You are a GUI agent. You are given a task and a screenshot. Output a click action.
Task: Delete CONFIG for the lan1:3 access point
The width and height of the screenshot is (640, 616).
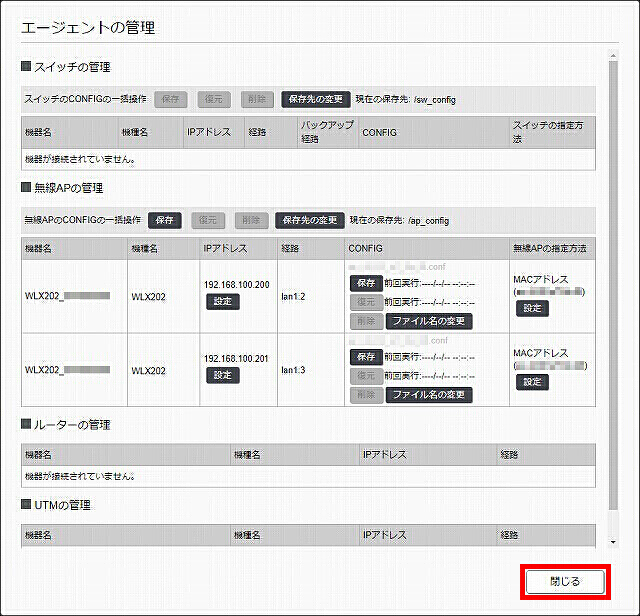pyautogui.click(x=366, y=395)
